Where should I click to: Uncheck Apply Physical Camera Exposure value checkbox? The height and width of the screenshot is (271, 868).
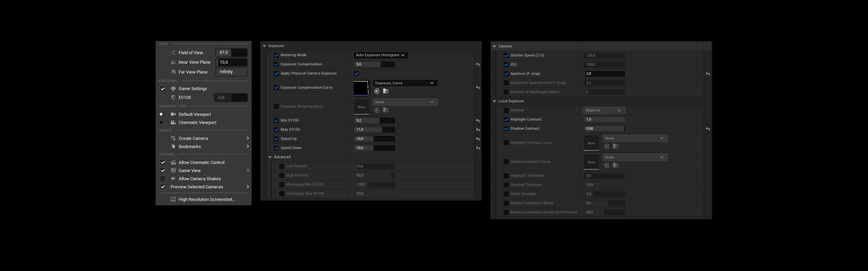click(356, 74)
